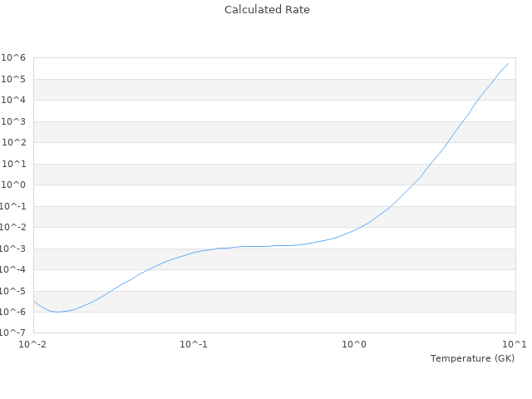Click the 10^-5 y-axis tick label
The image size is (532, 399).
(x=13, y=291)
